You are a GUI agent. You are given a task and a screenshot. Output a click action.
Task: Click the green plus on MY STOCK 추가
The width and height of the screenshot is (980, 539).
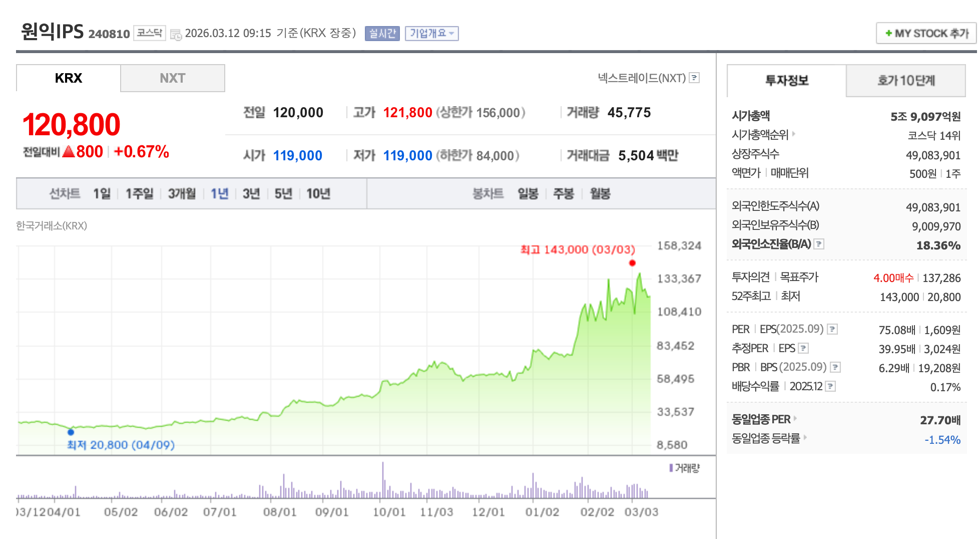click(888, 33)
